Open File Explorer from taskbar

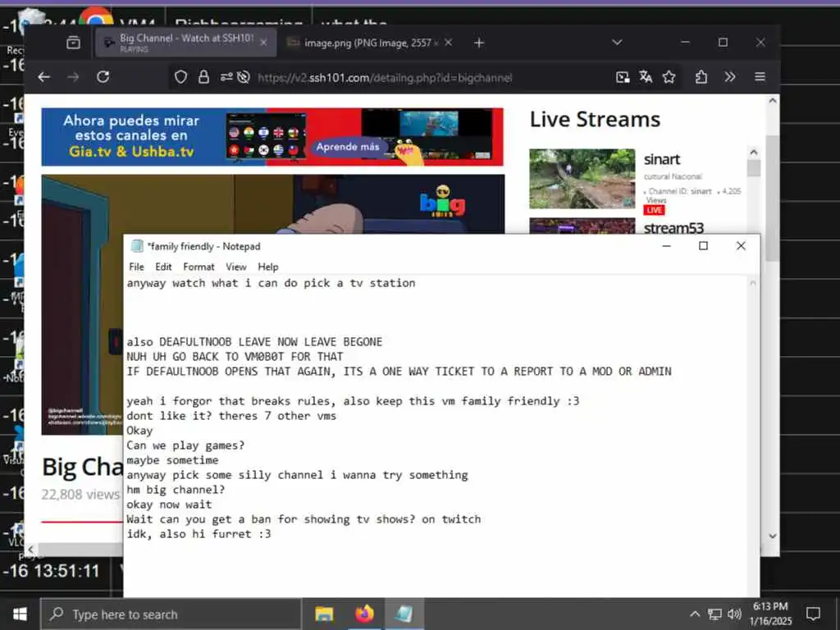tap(324, 614)
